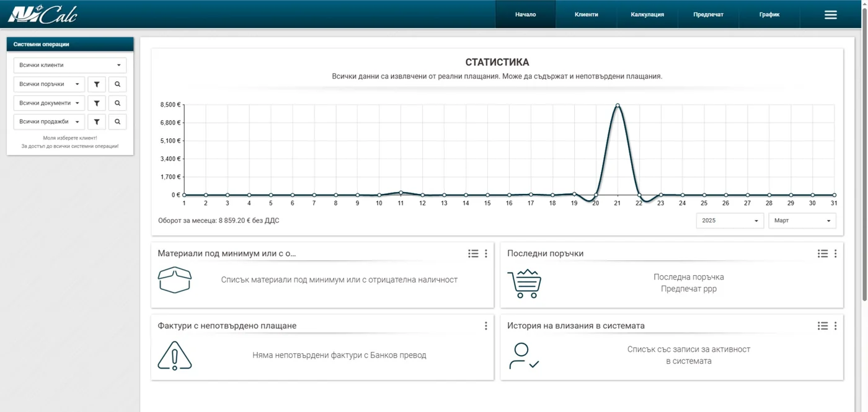Image resolution: width=868 pixels, height=412 pixels.
Task: Click filter icon next to Всички документи
Action: (x=97, y=103)
